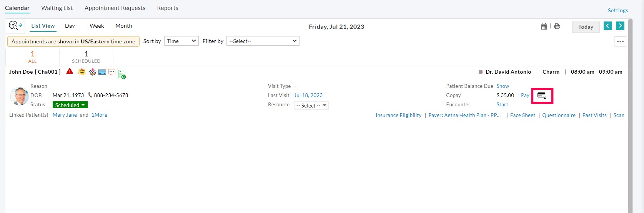Open the Resource Select dropdown
Screen dimensions: 644x213
(311, 106)
